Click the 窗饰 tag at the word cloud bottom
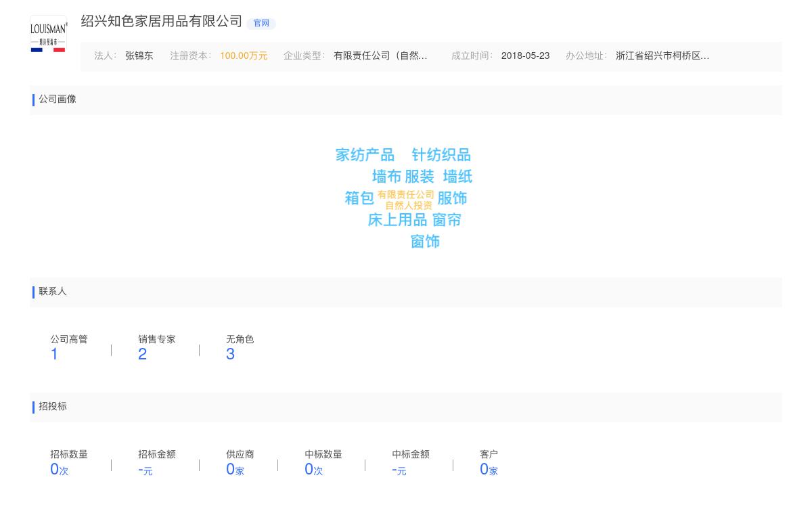The height and width of the screenshot is (509, 812). pos(425,242)
